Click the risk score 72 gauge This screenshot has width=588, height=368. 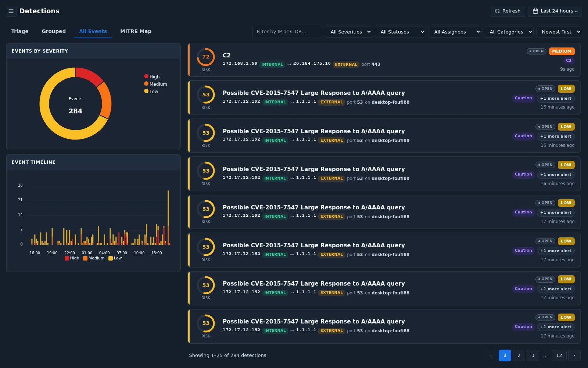point(206,57)
